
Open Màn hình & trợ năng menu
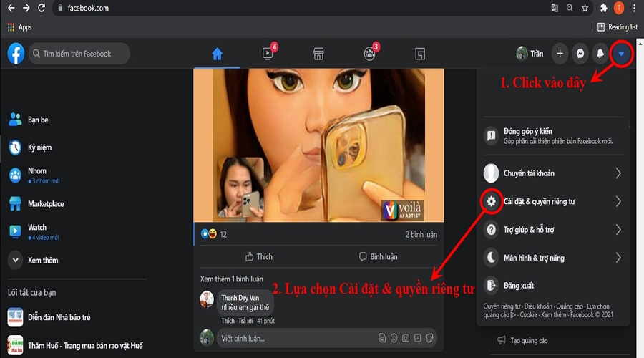pyautogui.click(x=553, y=258)
